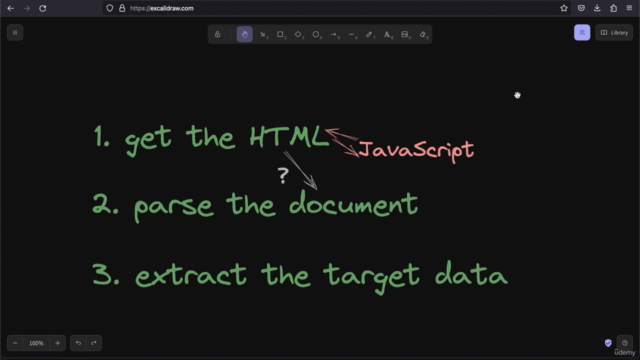Viewport: 640px width, 360px height.
Task: Go back in browser
Action: pyautogui.click(x=11, y=8)
